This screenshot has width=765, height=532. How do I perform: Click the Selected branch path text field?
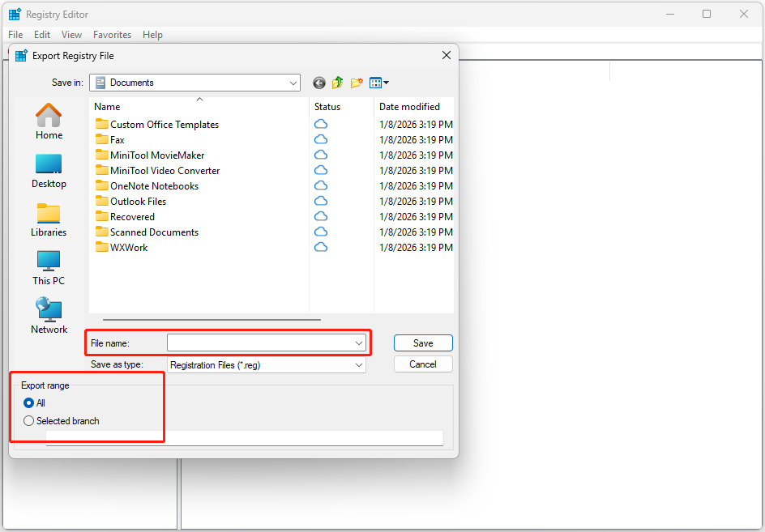(x=245, y=438)
